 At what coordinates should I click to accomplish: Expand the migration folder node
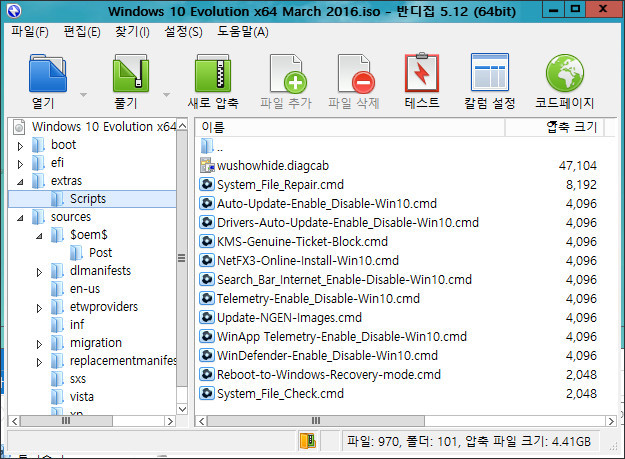pos(39,344)
